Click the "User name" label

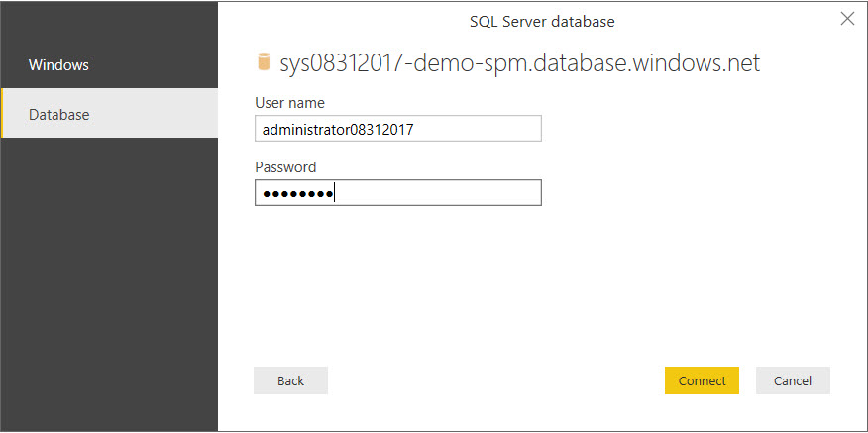(x=289, y=103)
